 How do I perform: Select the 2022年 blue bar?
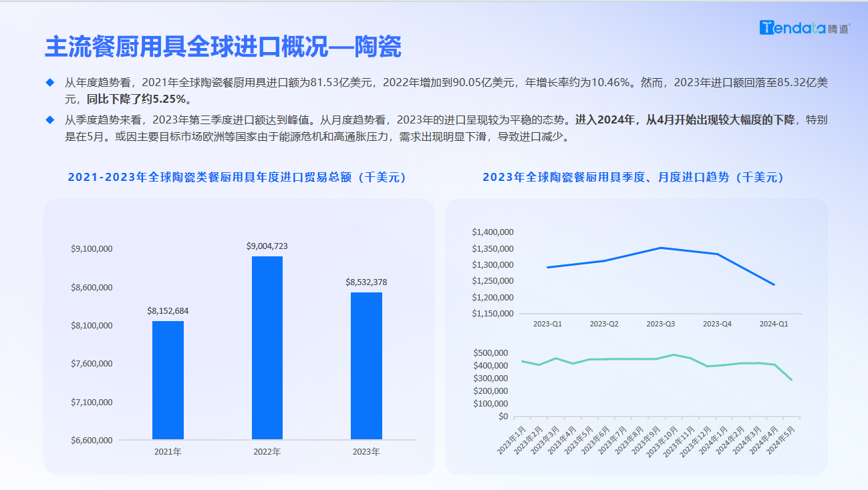pyautogui.click(x=267, y=347)
